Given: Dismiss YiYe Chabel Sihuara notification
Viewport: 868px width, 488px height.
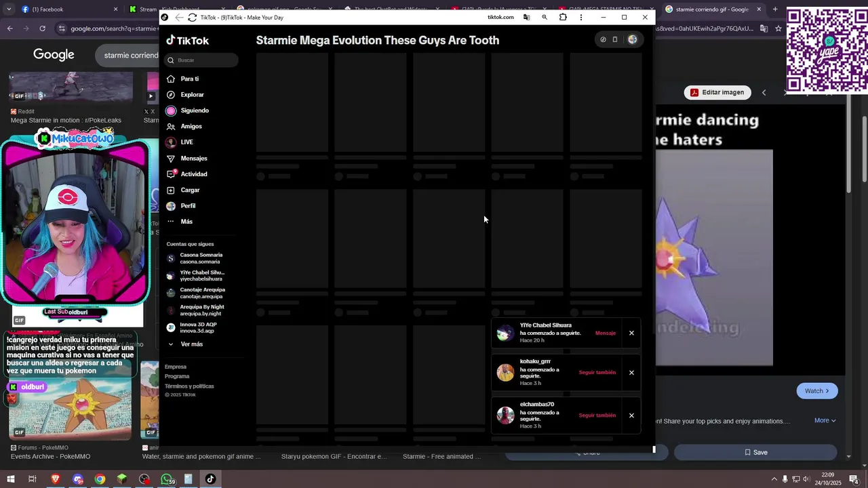Looking at the screenshot, I should click(631, 333).
